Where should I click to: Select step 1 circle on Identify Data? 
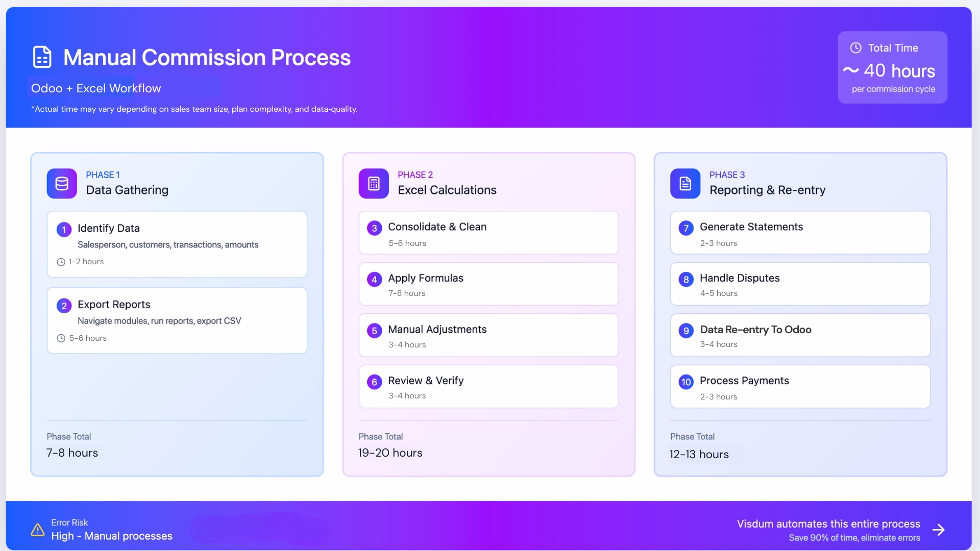tap(64, 230)
